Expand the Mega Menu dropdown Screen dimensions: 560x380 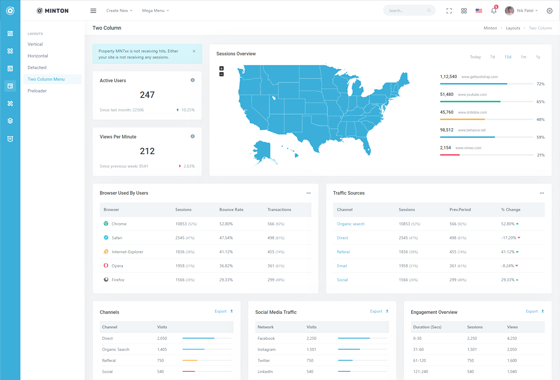[x=155, y=11]
